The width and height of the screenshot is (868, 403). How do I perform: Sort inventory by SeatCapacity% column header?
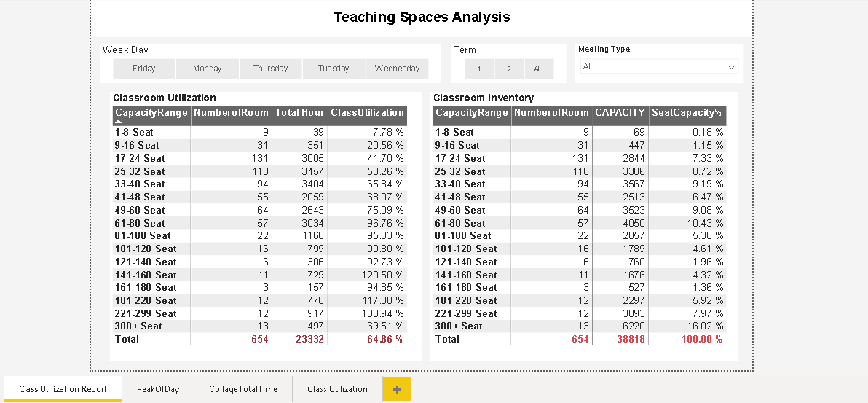tap(687, 113)
